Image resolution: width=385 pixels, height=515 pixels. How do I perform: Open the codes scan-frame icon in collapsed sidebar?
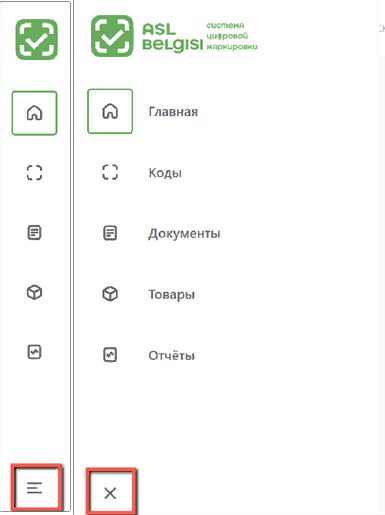(x=34, y=173)
